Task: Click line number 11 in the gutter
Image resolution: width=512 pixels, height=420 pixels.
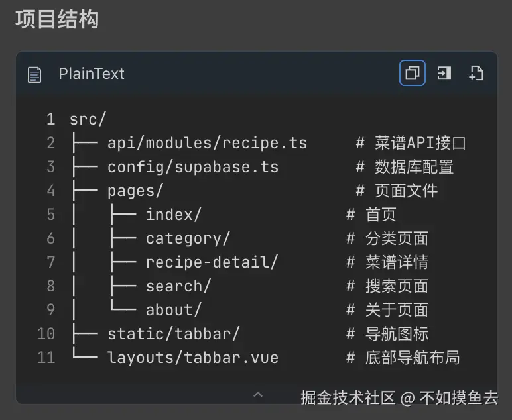Action: point(46,358)
